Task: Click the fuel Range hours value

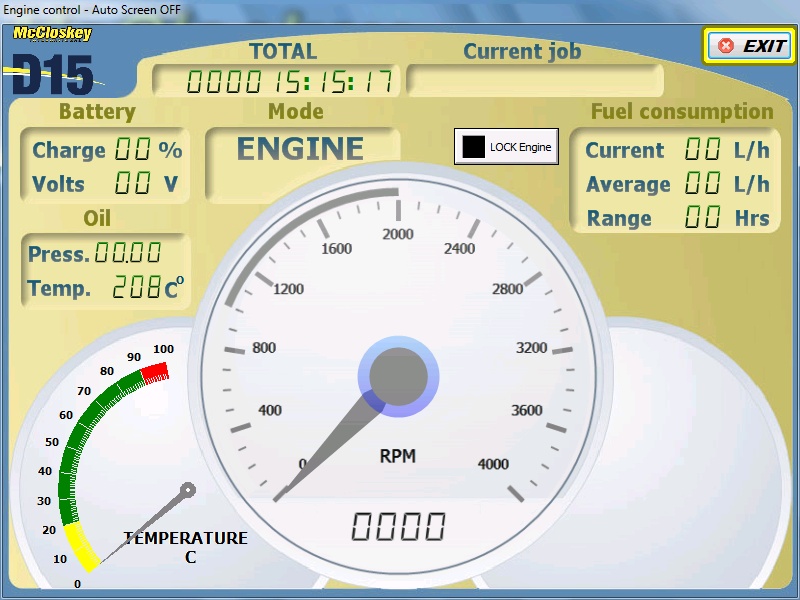Action: [703, 217]
